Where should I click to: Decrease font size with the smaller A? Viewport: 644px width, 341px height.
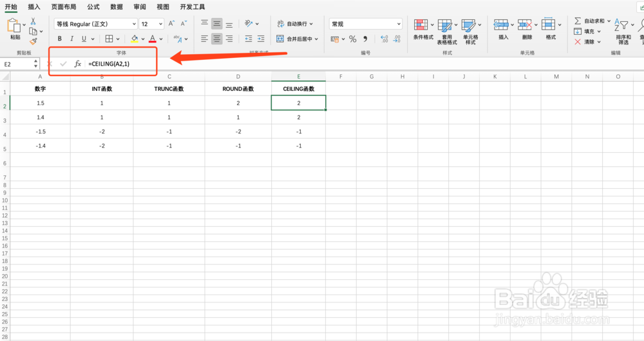pos(183,24)
